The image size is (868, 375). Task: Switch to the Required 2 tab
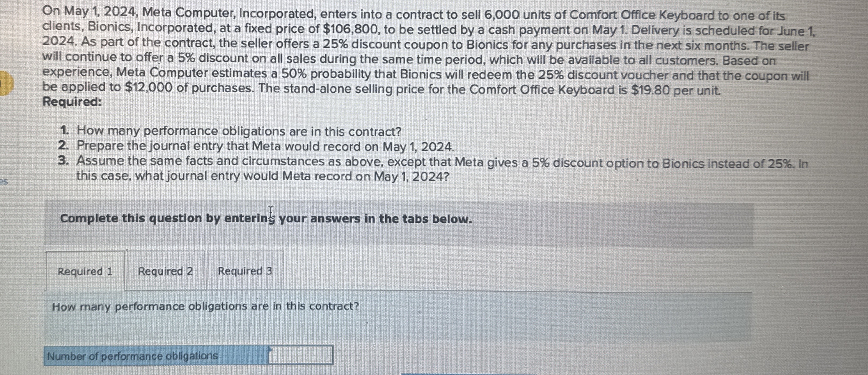(x=165, y=271)
